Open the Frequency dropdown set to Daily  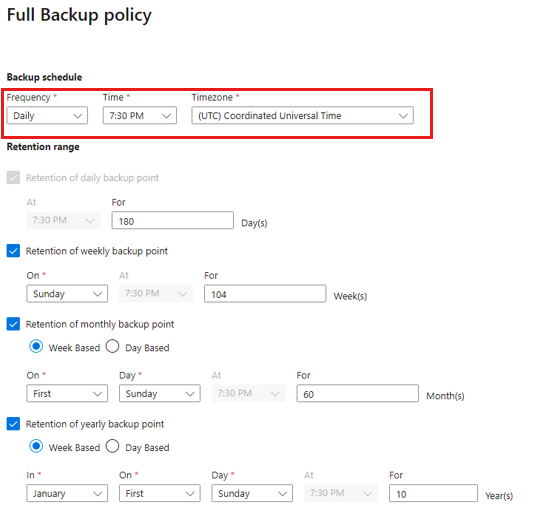(47, 115)
